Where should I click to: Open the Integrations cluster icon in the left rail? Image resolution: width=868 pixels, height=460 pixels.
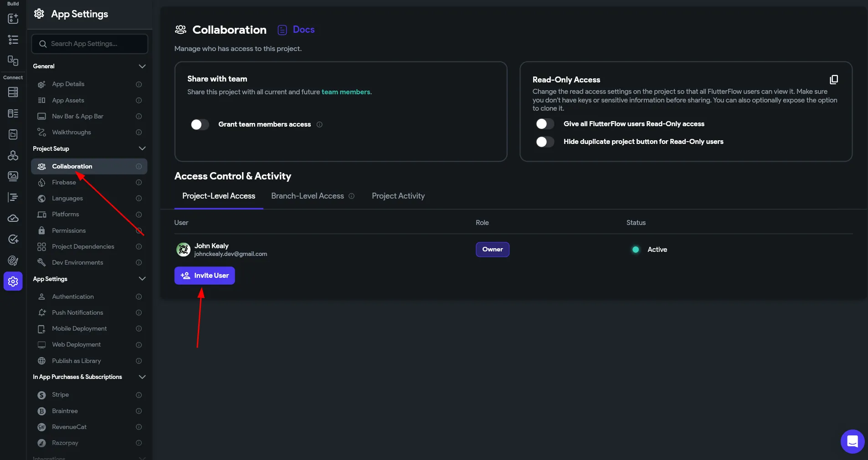click(x=13, y=155)
